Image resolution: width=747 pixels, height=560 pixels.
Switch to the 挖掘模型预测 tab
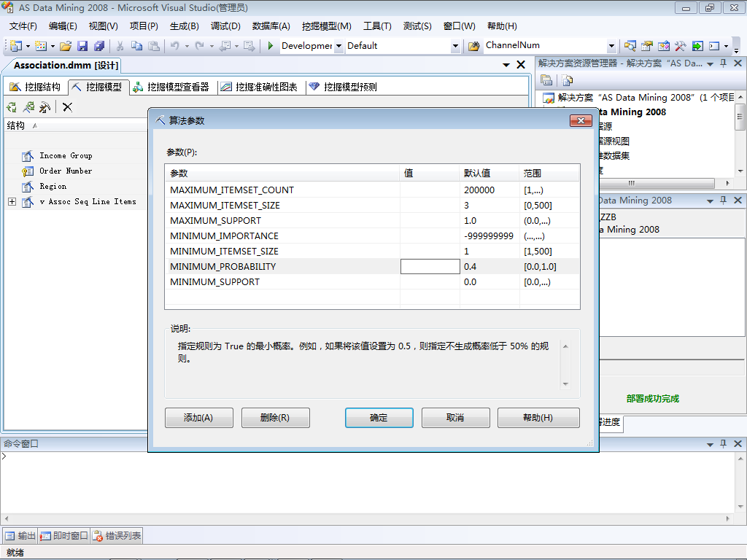coord(344,87)
